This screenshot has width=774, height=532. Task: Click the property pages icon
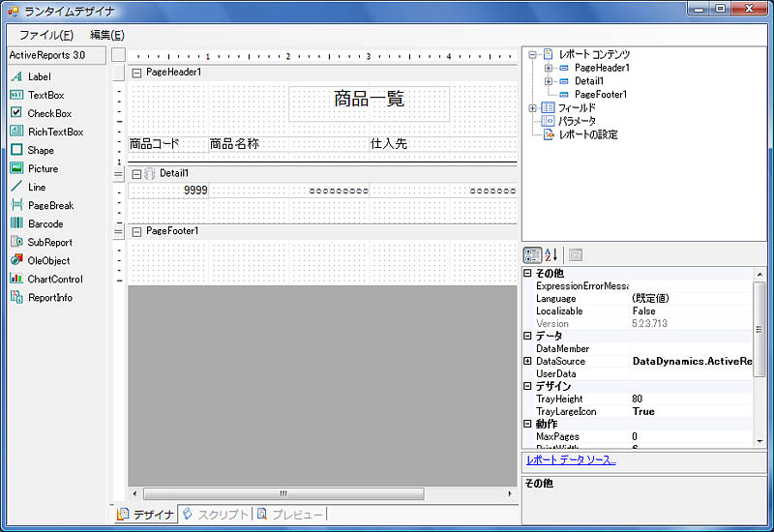pyautogui.click(x=575, y=255)
